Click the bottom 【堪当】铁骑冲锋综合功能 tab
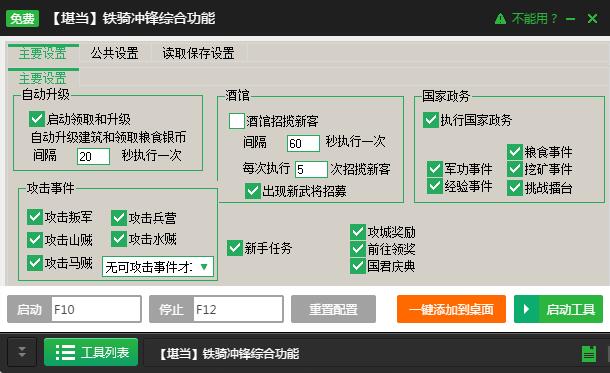The height and width of the screenshot is (373, 610). pos(230,354)
